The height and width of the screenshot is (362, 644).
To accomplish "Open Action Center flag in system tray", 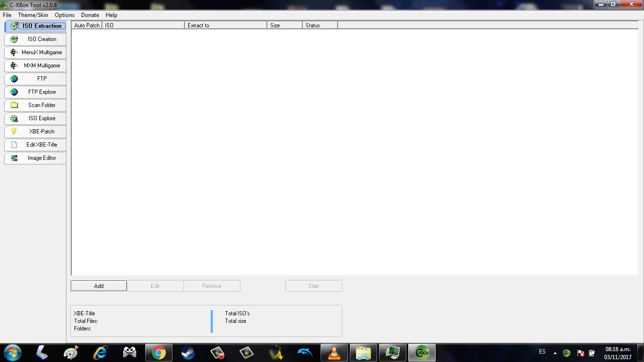I will pos(581,353).
